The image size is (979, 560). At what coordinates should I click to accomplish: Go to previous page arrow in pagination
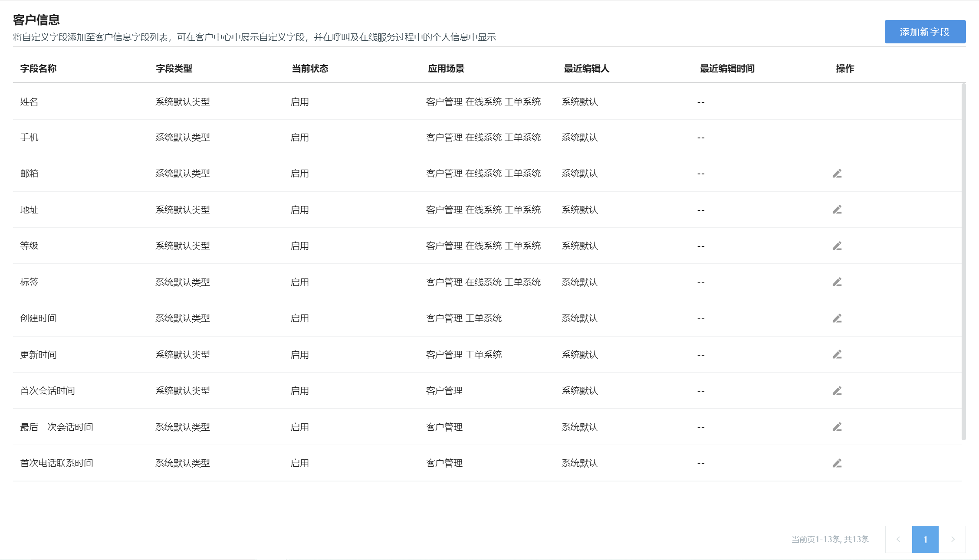(x=898, y=539)
